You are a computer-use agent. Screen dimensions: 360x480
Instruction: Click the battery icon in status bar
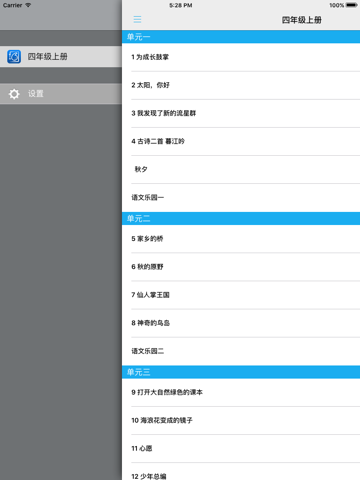tap(351, 5)
